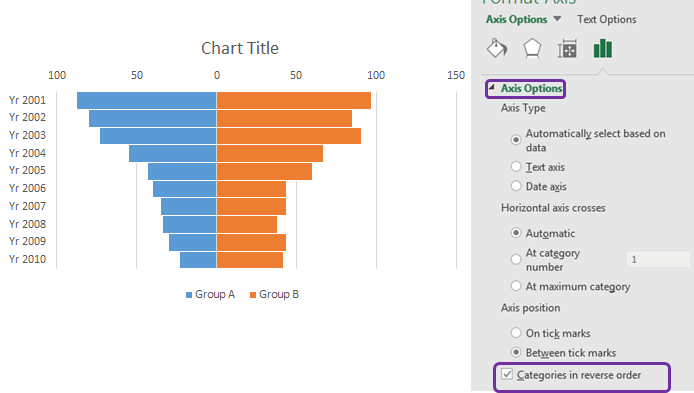This screenshot has width=694, height=393.
Task: Select the Text axis radio button
Action: pyautogui.click(x=516, y=167)
